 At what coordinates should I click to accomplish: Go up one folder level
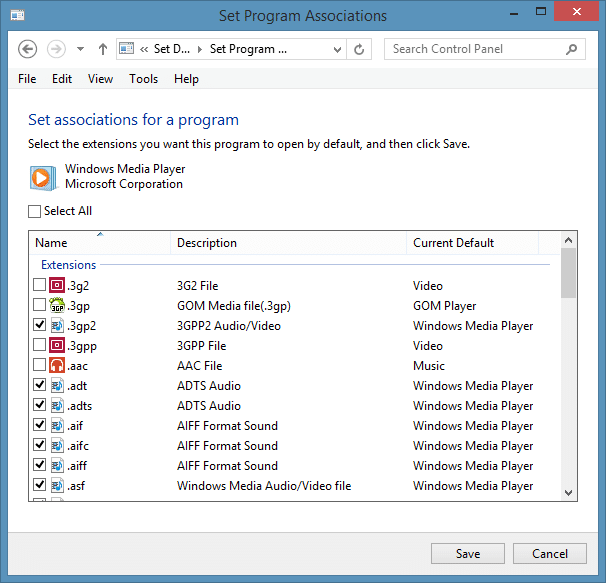coord(102,49)
